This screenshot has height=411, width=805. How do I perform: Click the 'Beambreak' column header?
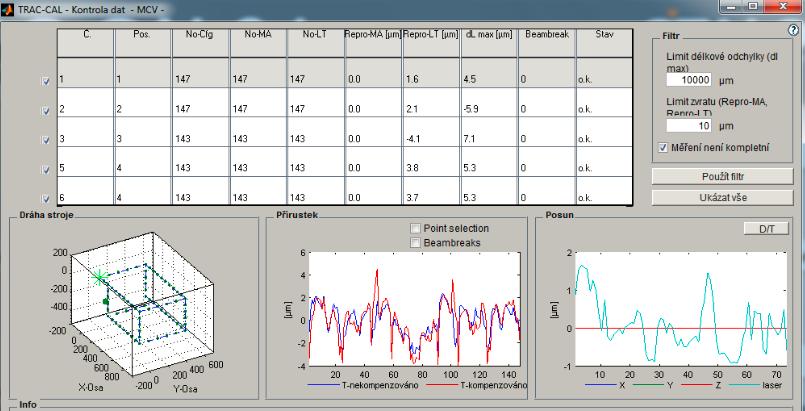click(x=547, y=43)
